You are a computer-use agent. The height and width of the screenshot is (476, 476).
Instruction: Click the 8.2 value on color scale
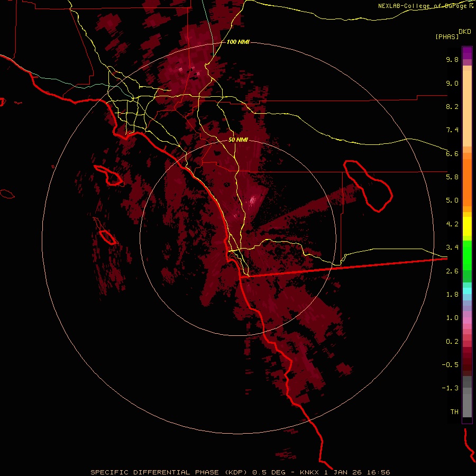coord(452,106)
